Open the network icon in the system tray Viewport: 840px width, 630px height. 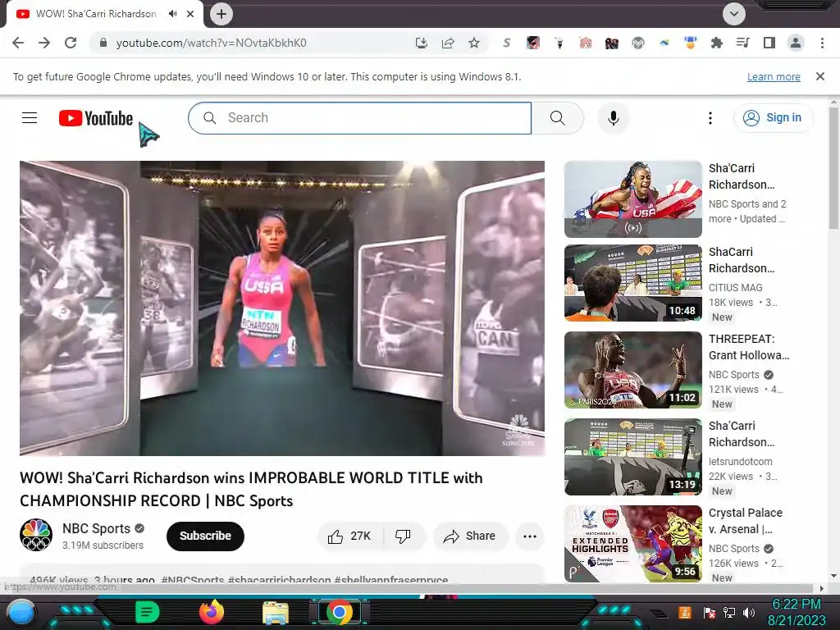[x=729, y=612]
